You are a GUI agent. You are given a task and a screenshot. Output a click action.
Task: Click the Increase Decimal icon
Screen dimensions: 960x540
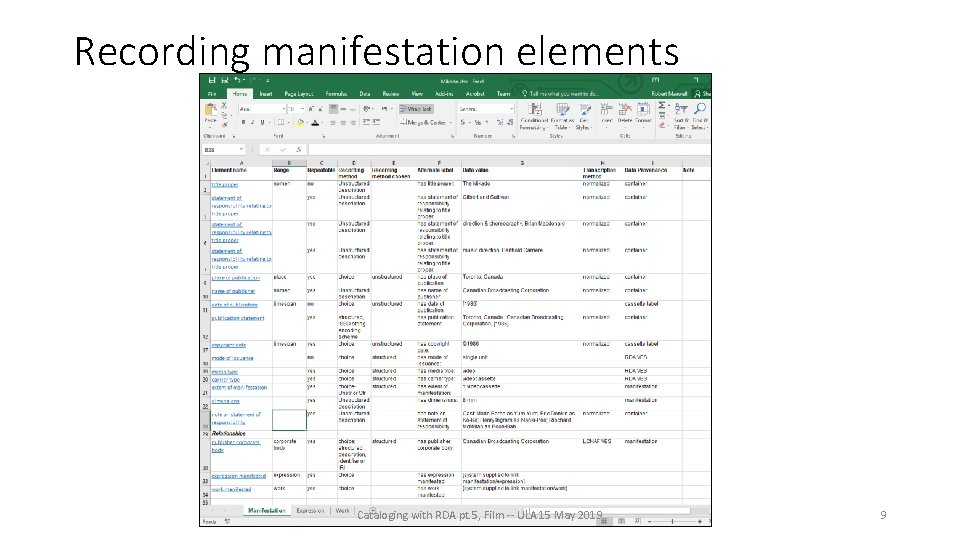click(500, 122)
